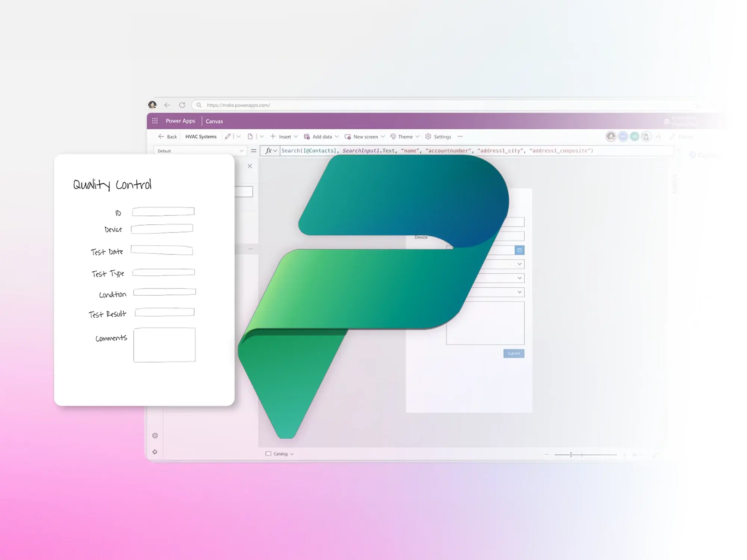Click the sketch Device input box
747x560 pixels.
point(162,228)
